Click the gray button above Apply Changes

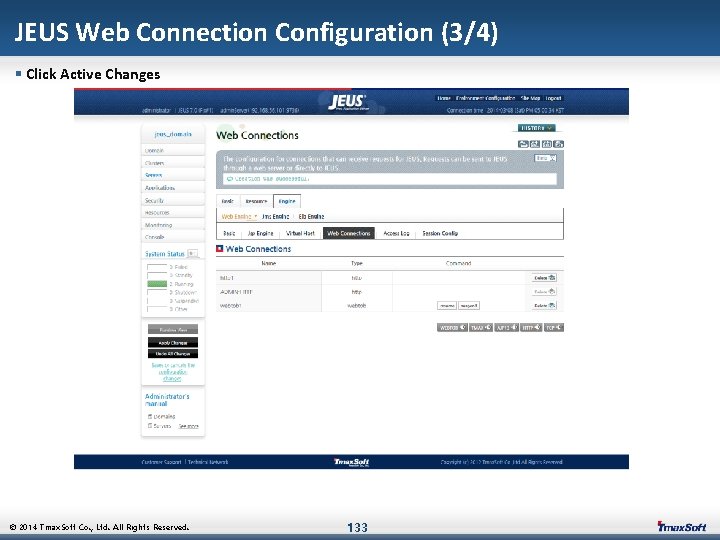click(173, 330)
